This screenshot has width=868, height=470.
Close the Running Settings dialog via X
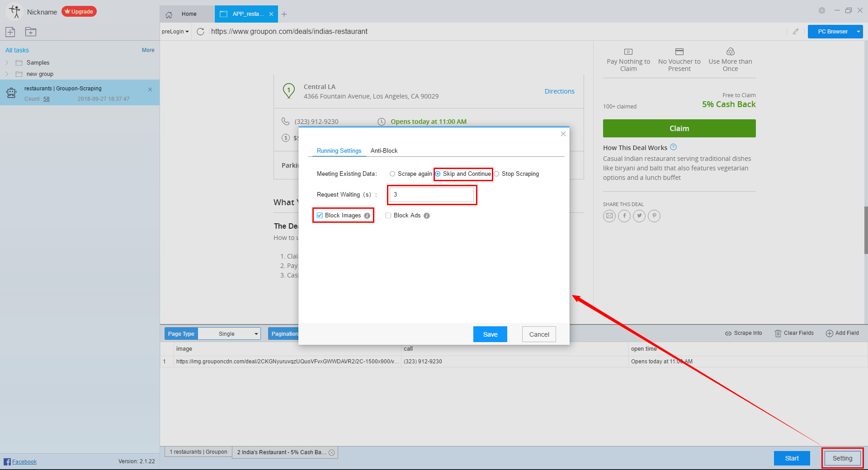563,134
